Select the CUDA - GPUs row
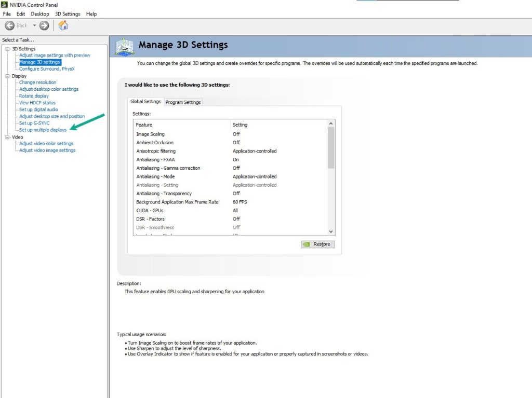532x398 pixels. click(x=230, y=211)
